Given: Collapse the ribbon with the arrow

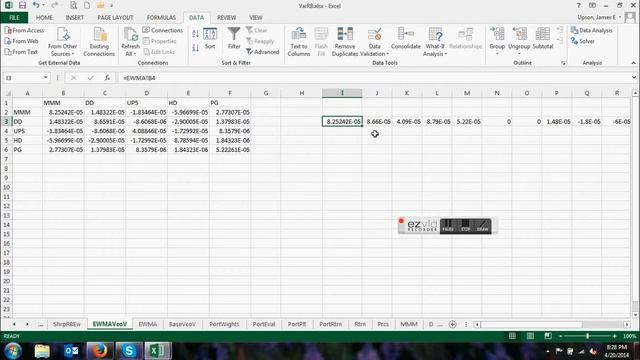Looking at the screenshot, I should click(633, 63).
